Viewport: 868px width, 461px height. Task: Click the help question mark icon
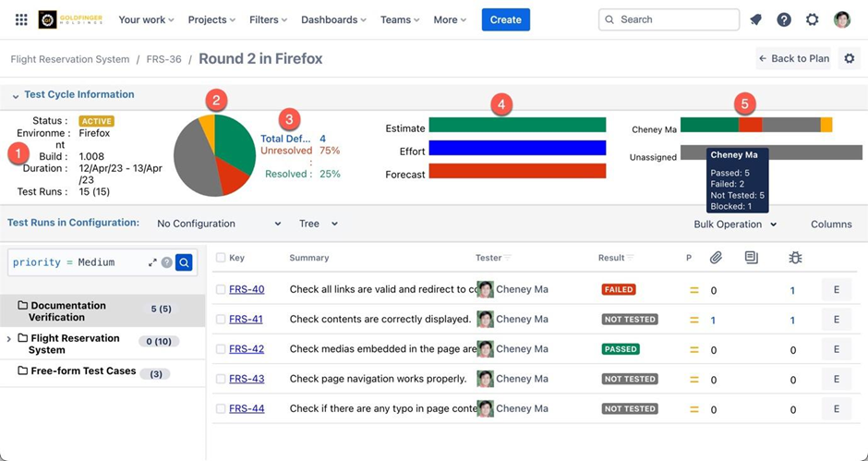coord(784,19)
